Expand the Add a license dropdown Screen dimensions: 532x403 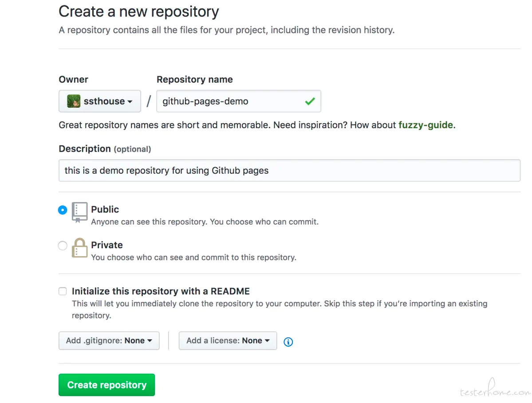(228, 340)
